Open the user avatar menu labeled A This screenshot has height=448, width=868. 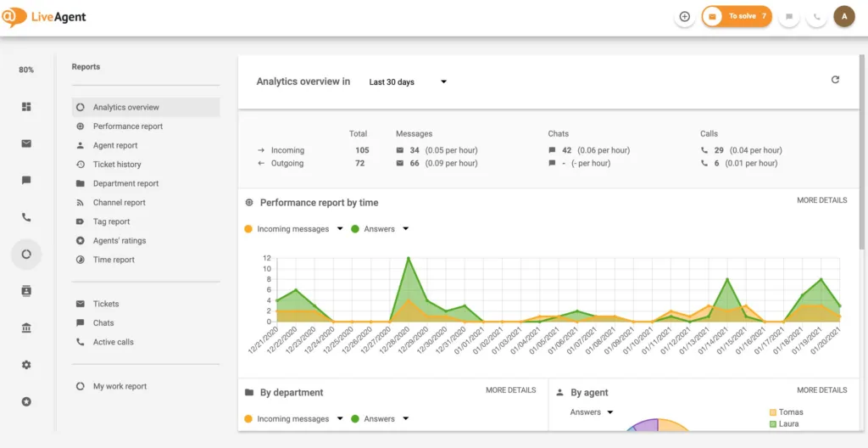pos(844,17)
